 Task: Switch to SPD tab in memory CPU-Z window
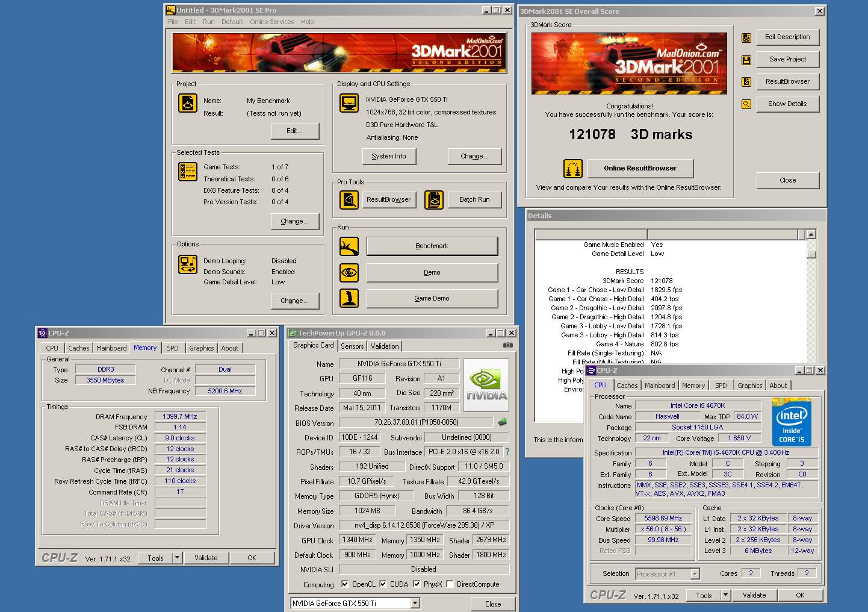(173, 348)
